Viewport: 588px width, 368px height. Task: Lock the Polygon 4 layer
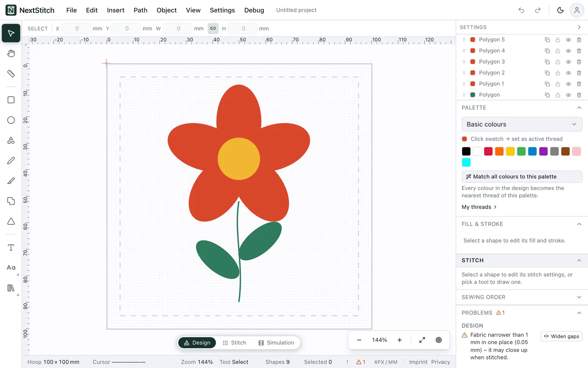[x=558, y=51]
